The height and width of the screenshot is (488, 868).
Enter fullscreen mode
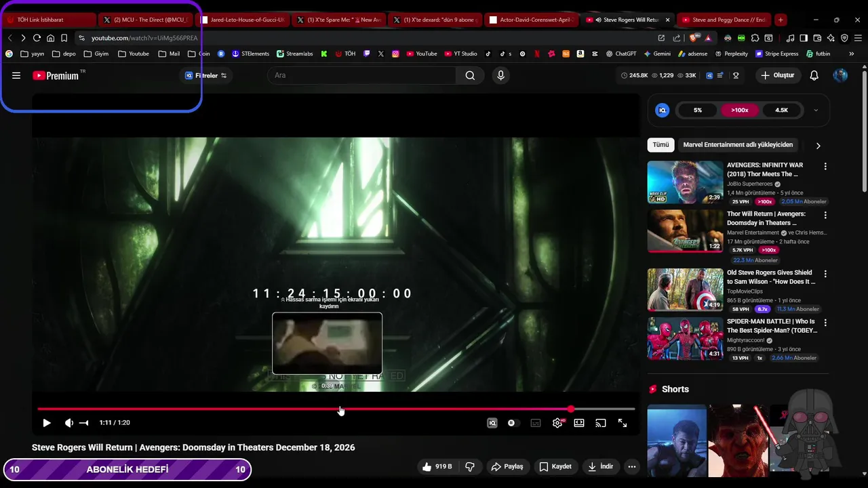(x=623, y=423)
